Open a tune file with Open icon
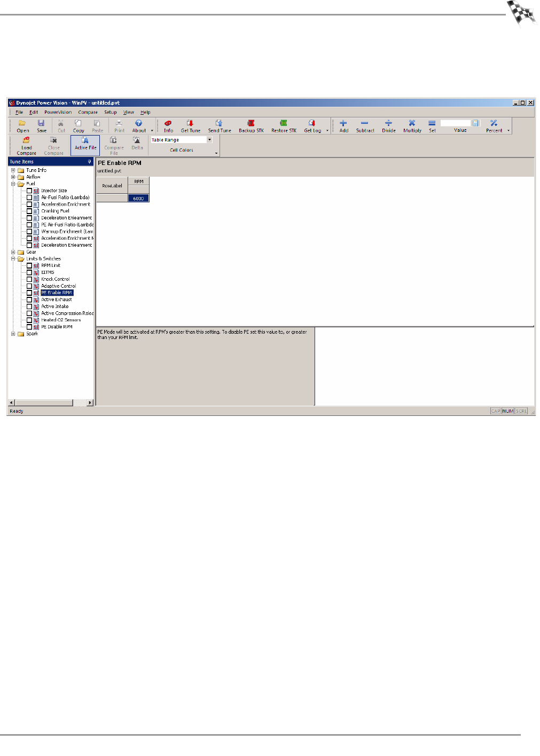 [22, 126]
